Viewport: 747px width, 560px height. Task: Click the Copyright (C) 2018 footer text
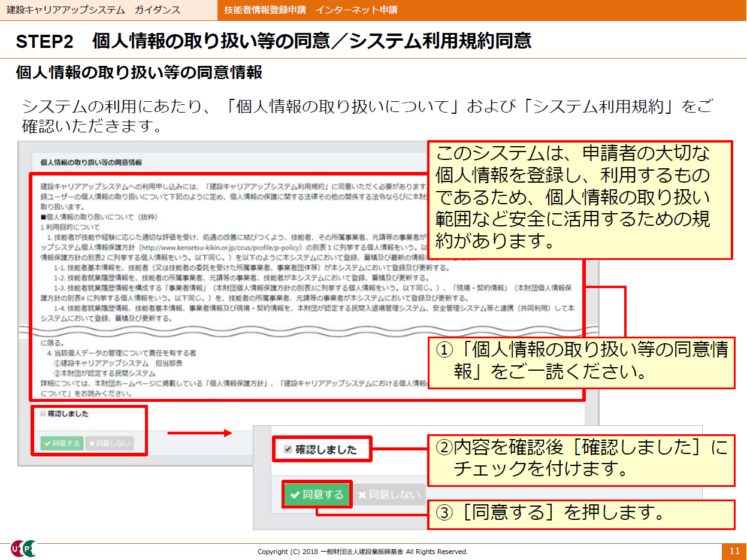[x=362, y=552]
